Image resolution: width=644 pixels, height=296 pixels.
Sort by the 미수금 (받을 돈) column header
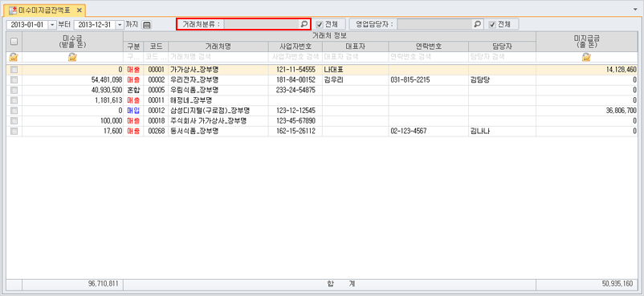coord(73,42)
